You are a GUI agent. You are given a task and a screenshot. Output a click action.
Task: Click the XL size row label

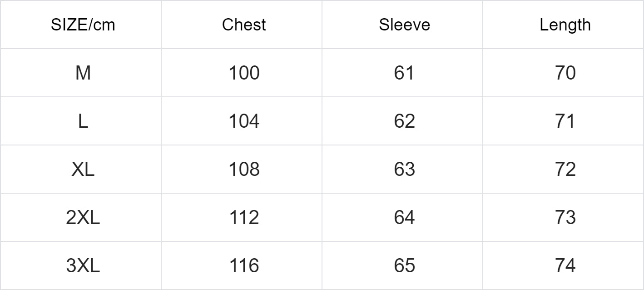83,169
